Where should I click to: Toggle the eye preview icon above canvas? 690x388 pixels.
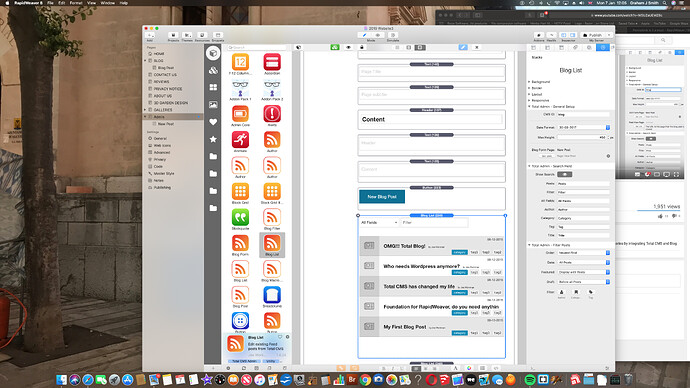349,47
